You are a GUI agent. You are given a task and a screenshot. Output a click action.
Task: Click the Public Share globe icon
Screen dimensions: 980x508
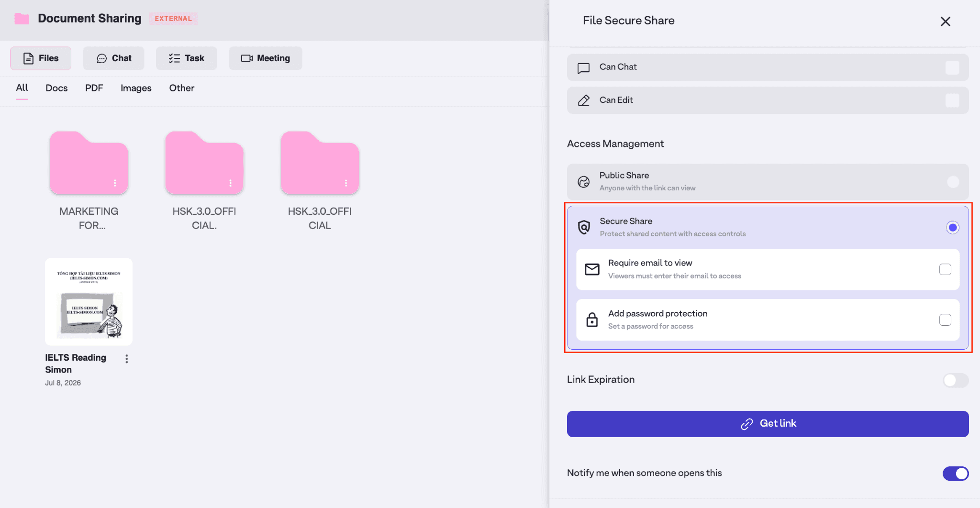[x=583, y=182]
